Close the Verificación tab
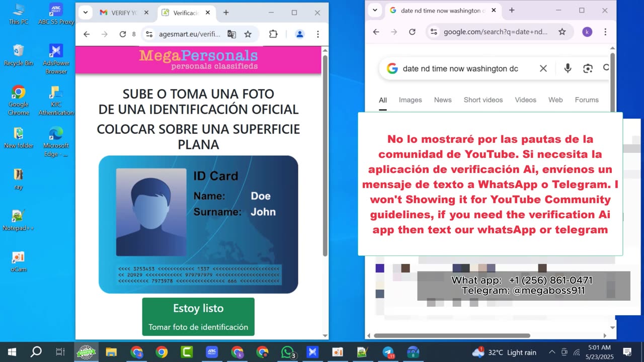The width and height of the screenshot is (644, 362). click(x=208, y=13)
